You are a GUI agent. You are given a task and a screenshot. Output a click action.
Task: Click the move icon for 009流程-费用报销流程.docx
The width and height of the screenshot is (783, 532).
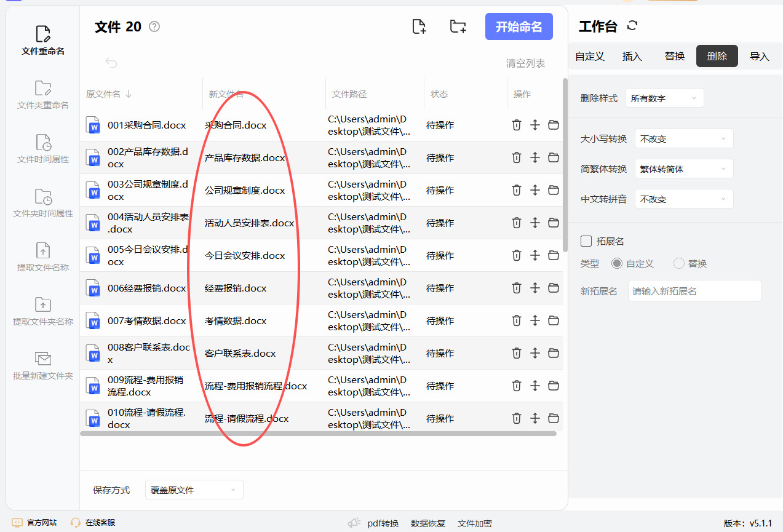(x=535, y=386)
